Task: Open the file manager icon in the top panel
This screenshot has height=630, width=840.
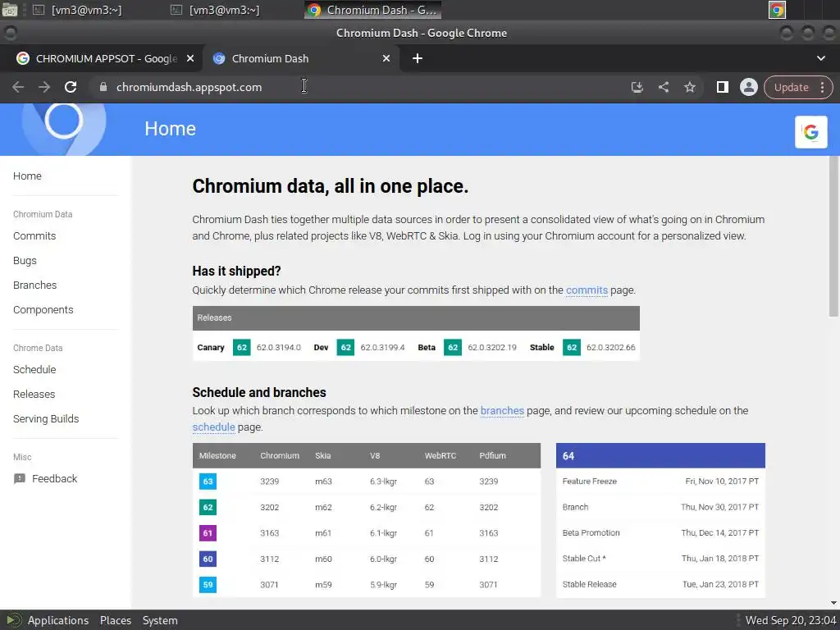Action: pyautogui.click(x=10, y=10)
